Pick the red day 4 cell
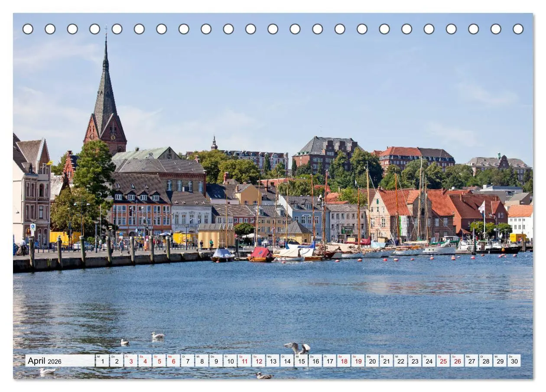Image resolution: width=546 pixels, height=392 pixels. click(x=145, y=361)
